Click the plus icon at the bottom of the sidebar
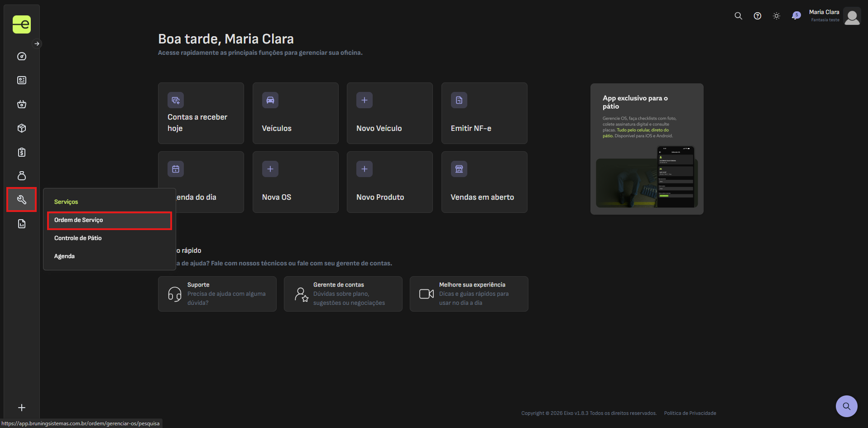Screen dimensions: 868x428 pos(22,408)
